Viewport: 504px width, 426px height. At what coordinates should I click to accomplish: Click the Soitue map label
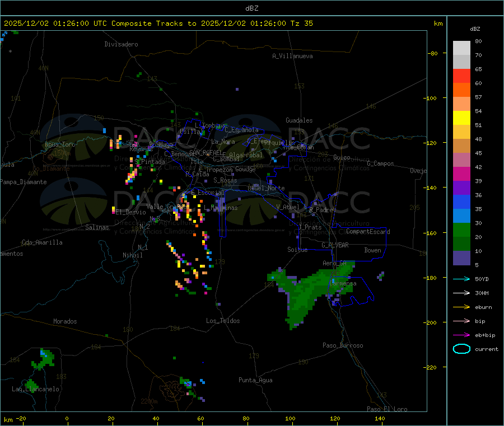point(297,250)
